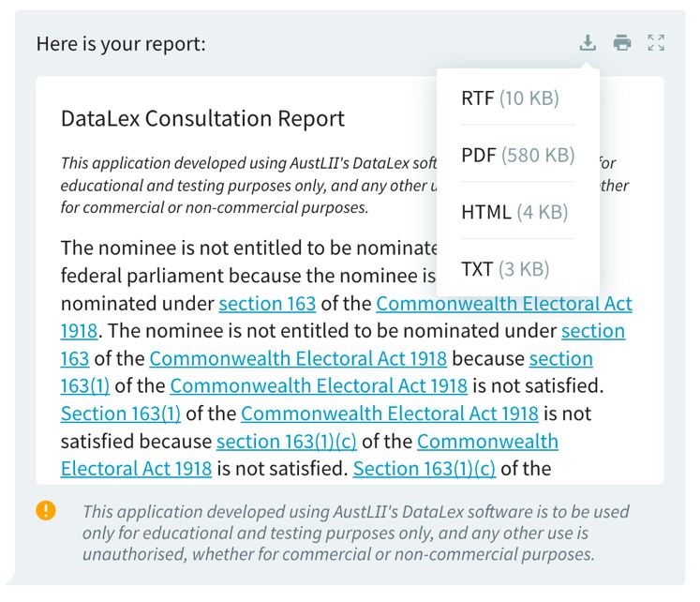Viewport: 700px width, 602px height.
Task: Click the "DataLex Consultation Report" heading
Action: coord(202,119)
